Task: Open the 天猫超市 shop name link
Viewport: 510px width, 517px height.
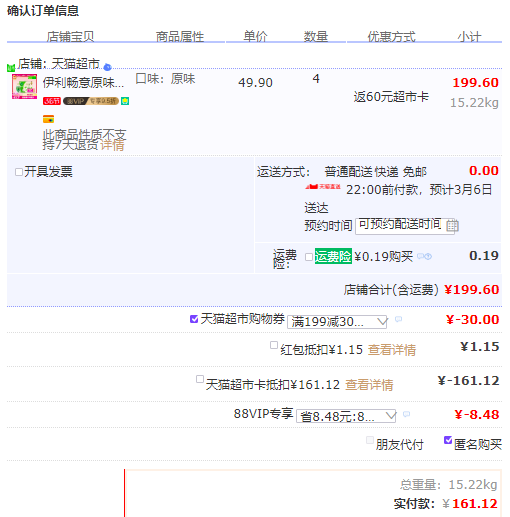Action: [x=76, y=64]
